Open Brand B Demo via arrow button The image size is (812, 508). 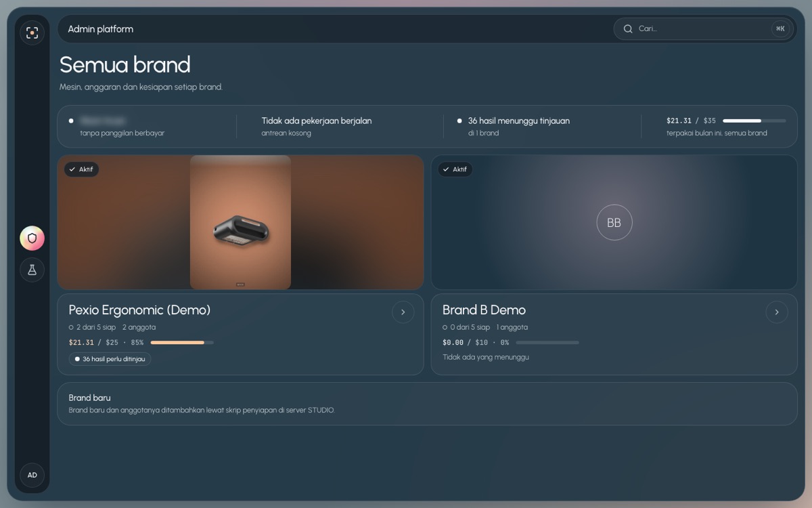click(777, 312)
